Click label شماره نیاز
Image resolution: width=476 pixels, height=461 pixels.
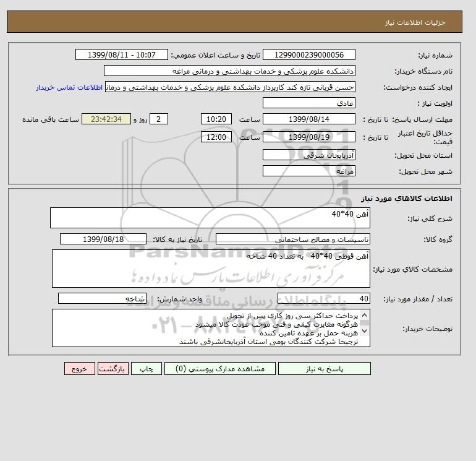[x=435, y=55]
